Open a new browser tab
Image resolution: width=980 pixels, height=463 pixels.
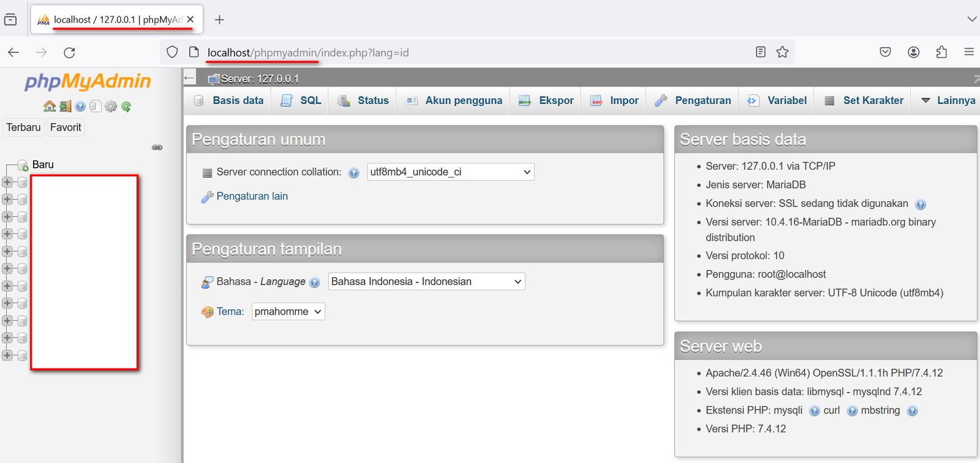tap(219, 20)
